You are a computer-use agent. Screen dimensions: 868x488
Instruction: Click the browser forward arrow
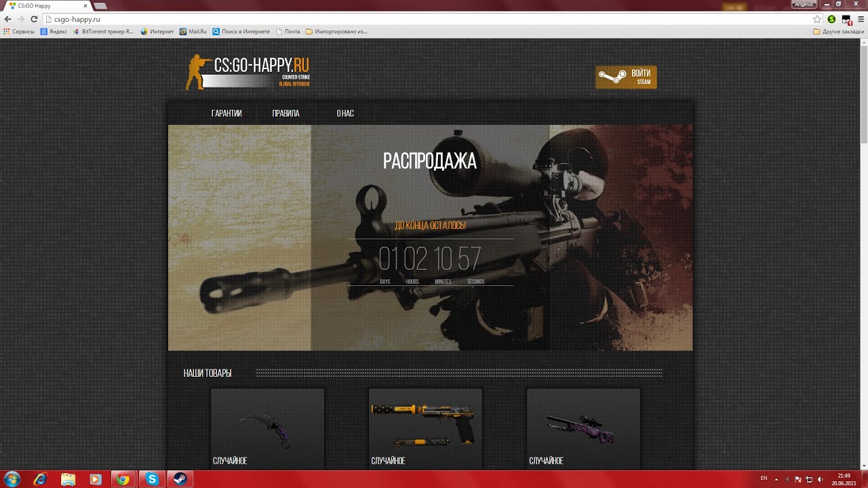[x=20, y=19]
